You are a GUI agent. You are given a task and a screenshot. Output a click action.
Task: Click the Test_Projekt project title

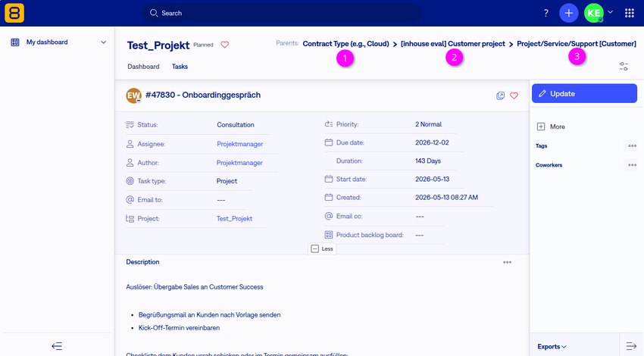coord(158,45)
